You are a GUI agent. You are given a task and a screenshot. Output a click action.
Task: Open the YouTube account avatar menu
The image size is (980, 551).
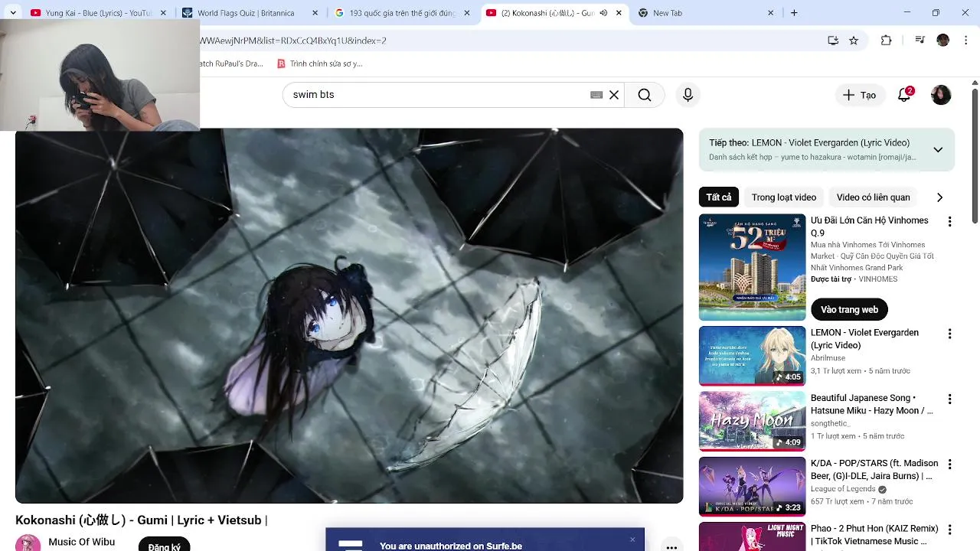click(x=941, y=95)
